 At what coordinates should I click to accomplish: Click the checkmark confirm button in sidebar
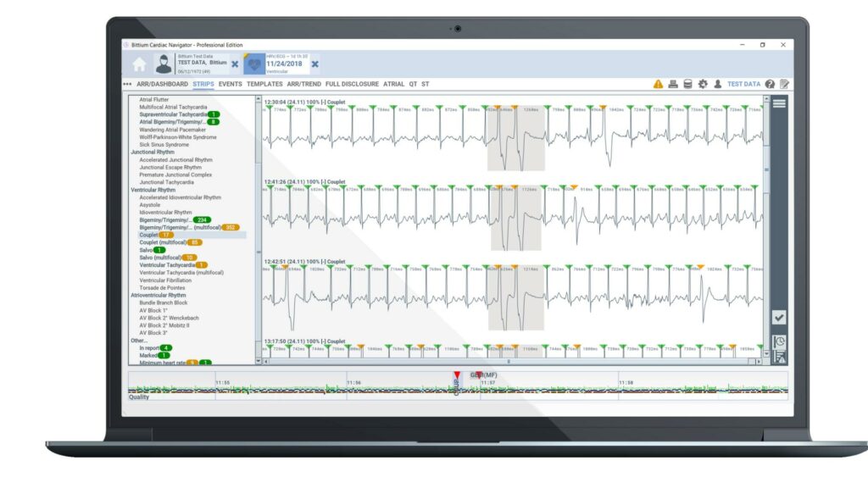pos(779,318)
